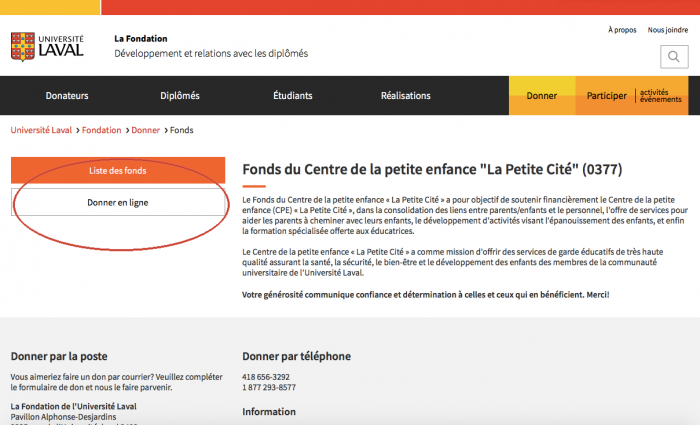Click La Fondation header title
Image resolution: width=700 pixels, height=425 pixels.
pos(141,38)
